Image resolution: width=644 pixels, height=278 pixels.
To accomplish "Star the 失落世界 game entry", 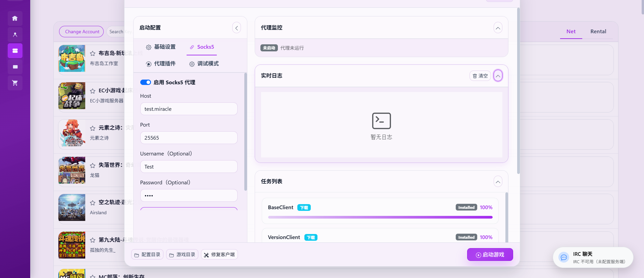I will 93,165.
